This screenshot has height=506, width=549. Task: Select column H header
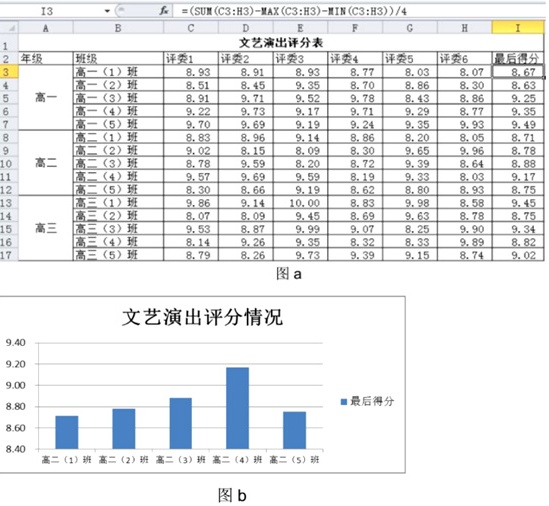pyautogui.click(x=465, y=28)
